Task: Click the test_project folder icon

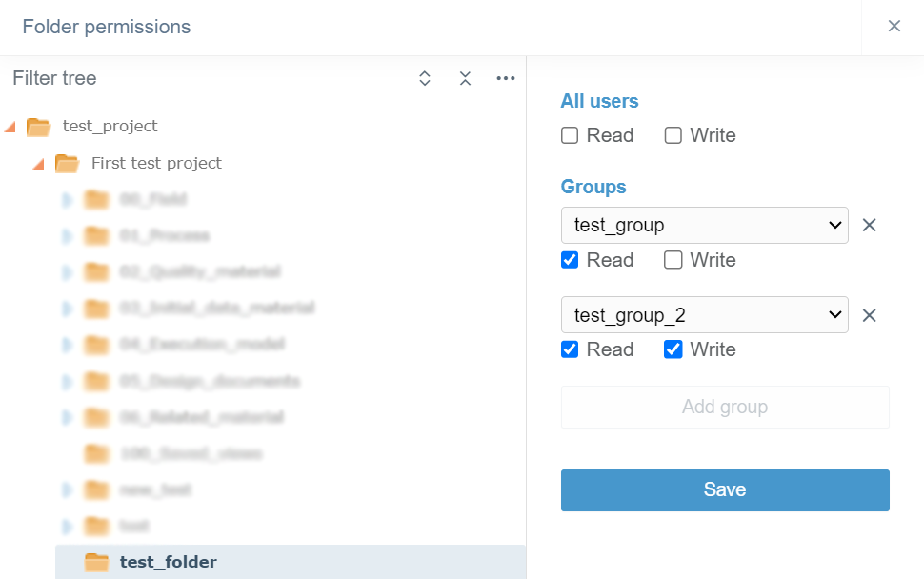Action: coord(38,127)
